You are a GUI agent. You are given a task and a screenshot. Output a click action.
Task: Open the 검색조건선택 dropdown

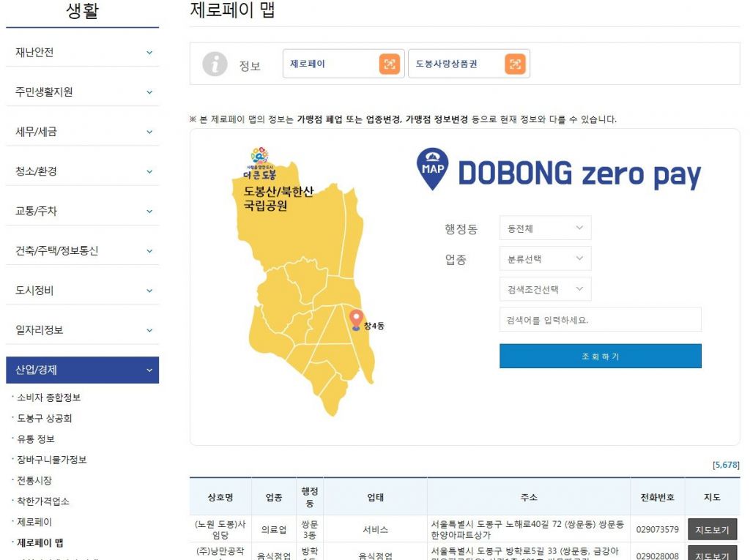point(545,289)
